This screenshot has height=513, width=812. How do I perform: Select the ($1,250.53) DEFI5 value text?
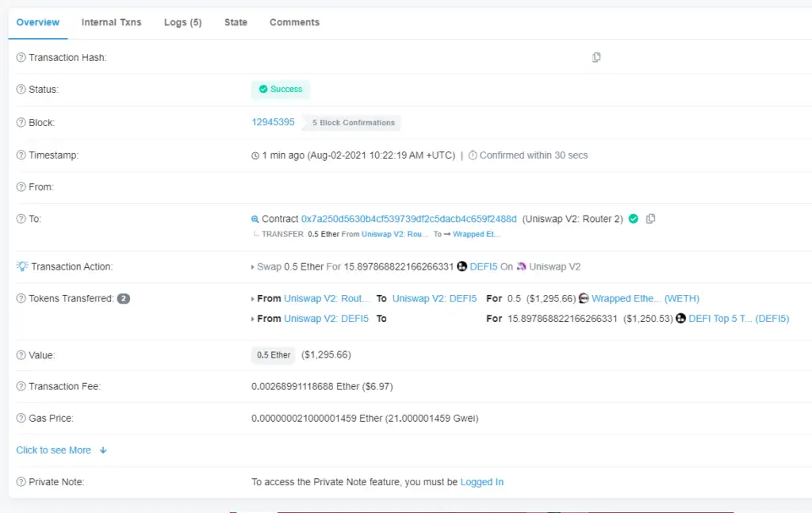pyautogui.click(x=648, y=319)
